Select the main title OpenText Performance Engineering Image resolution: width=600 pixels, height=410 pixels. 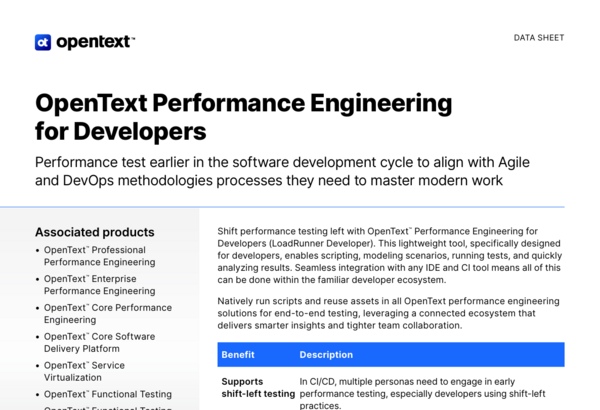tap(244, 103)
